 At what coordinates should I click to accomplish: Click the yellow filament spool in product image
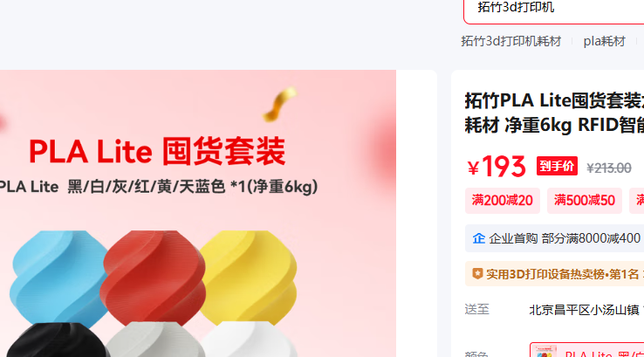coord(250,276)
